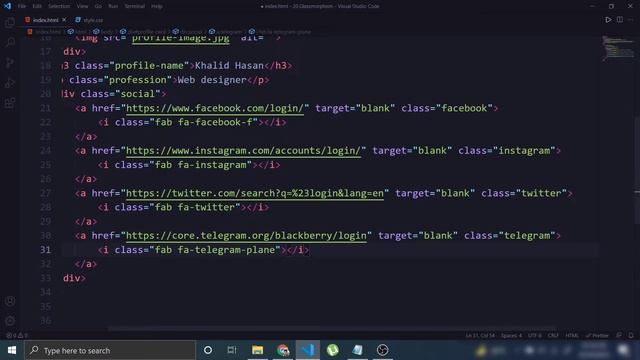
Task: Click line number 31 in the gutter
Action: pyautogui.click(x=45, y=250)
